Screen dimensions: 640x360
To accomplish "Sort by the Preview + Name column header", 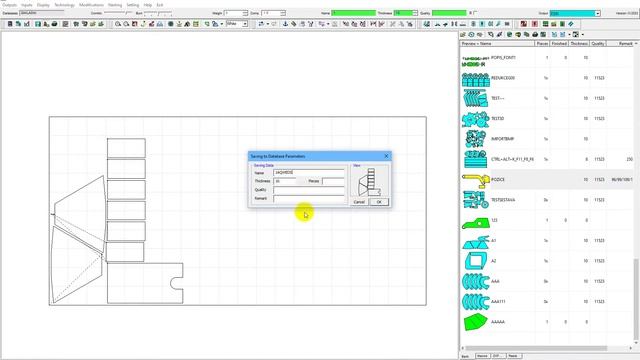I will pyautogui.click(x=497, y=43).
